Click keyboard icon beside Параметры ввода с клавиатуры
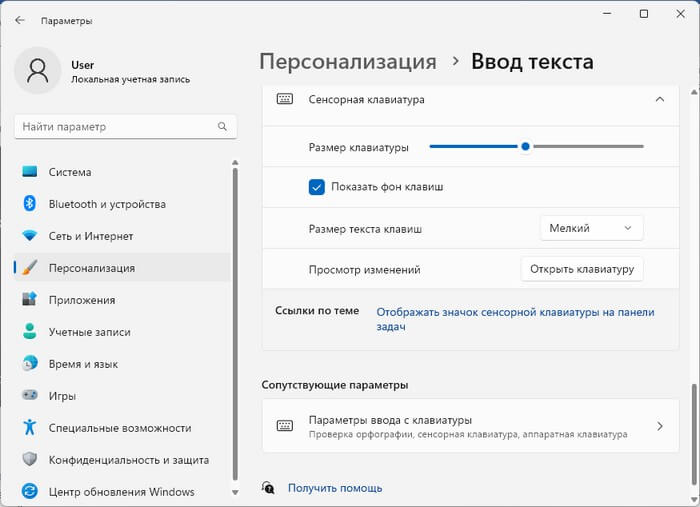This screenshot has height=507, width=700. pyautogui.click(x=285, y=426)
